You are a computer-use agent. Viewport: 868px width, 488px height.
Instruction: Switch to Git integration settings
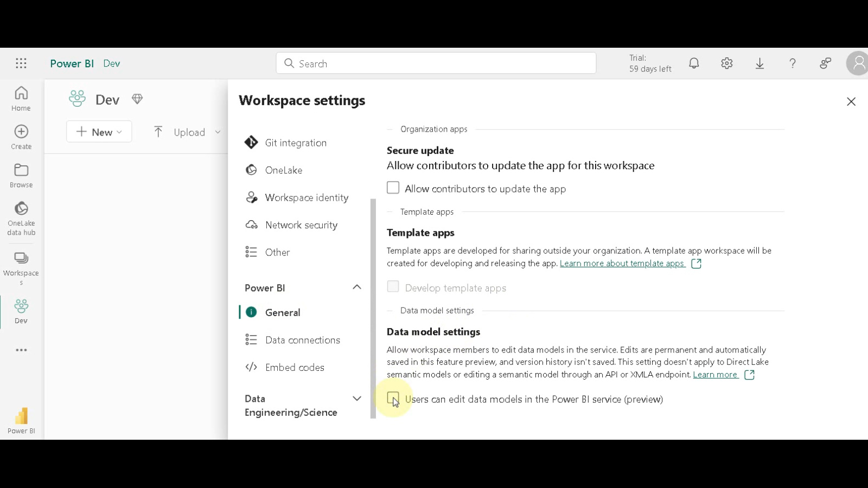coord(296,142)
